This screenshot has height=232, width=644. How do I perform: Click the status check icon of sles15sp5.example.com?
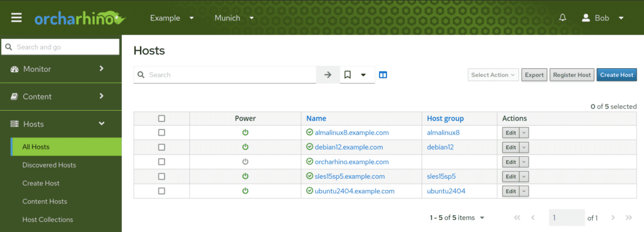click(309, 176)
